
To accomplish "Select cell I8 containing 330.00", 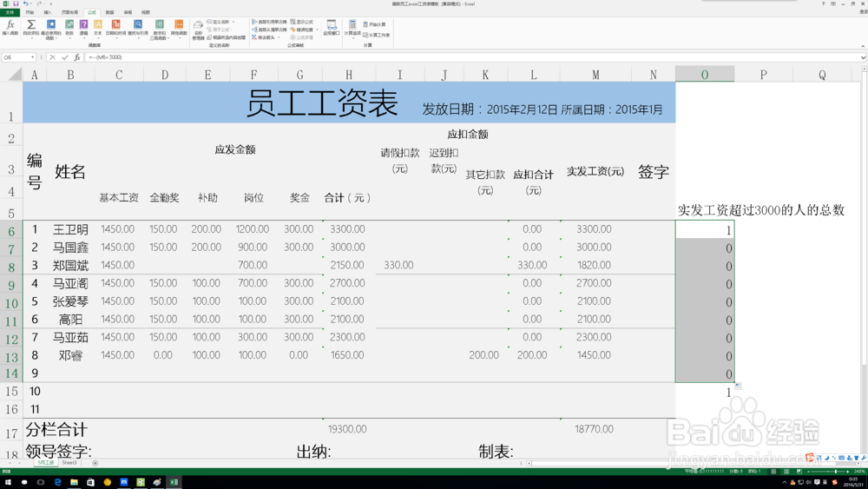I will click(399, 265).
